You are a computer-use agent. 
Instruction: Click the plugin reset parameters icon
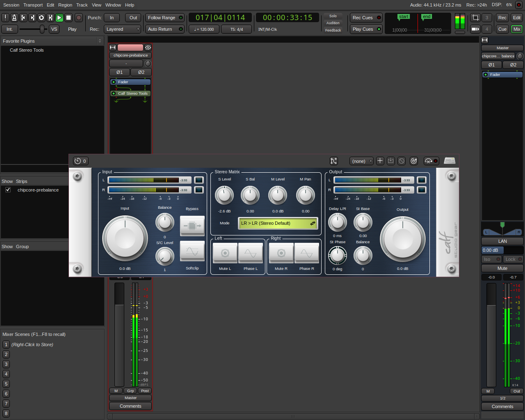pos(414,161)
